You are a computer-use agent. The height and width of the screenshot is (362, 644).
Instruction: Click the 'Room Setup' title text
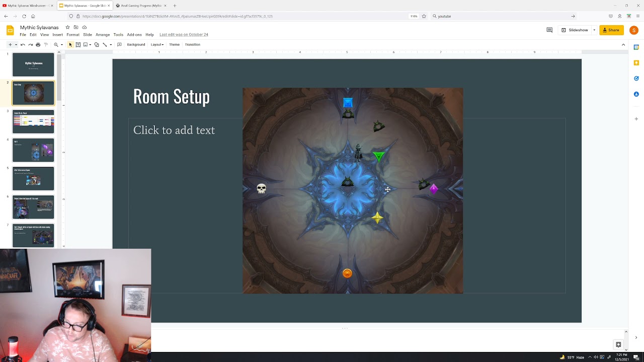[x=172, y=97]
